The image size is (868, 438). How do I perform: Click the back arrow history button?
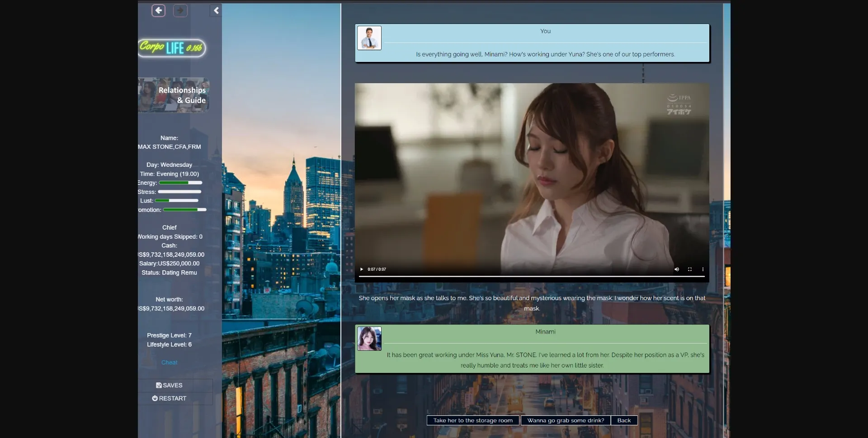[x=158, y=10]
